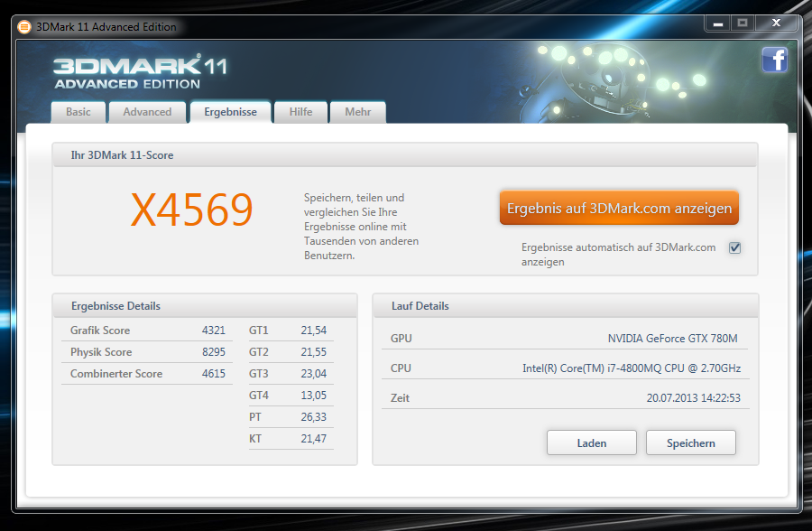The image size is (812, 531).
Task: Click the GT3 result 23,04
Action: (x=313, y=374)
